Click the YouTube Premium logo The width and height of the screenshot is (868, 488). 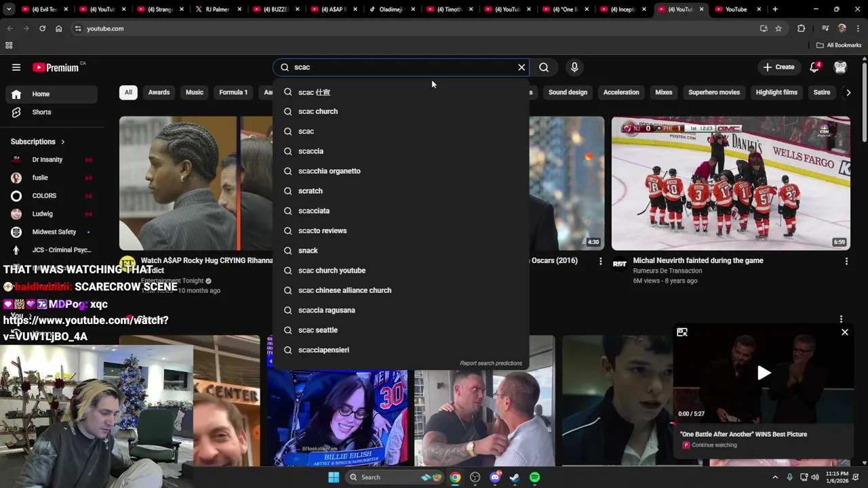(56, 67)
